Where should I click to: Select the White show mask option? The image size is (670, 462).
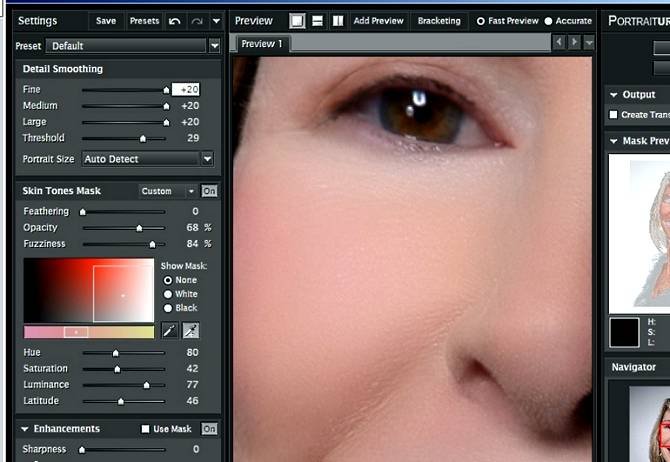coord(167,294)
